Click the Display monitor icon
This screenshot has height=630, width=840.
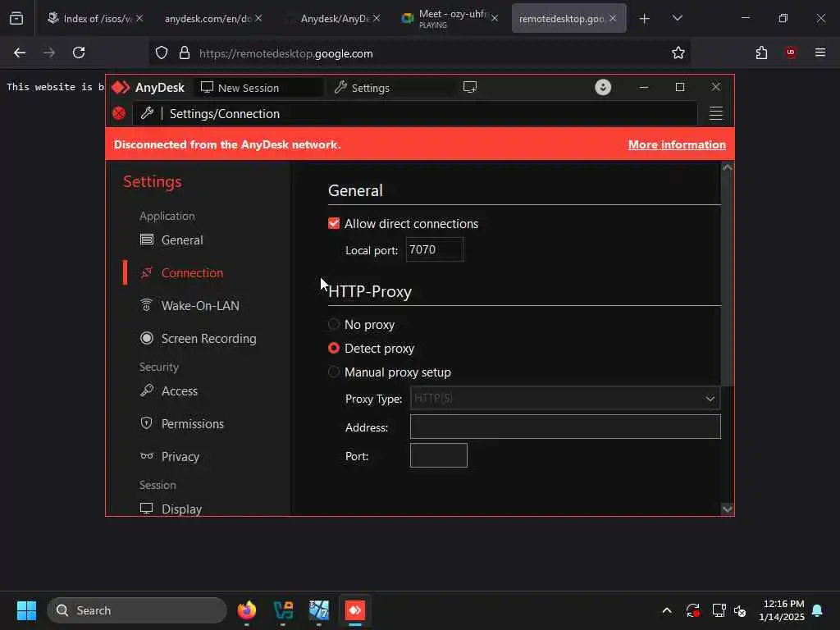146,509
